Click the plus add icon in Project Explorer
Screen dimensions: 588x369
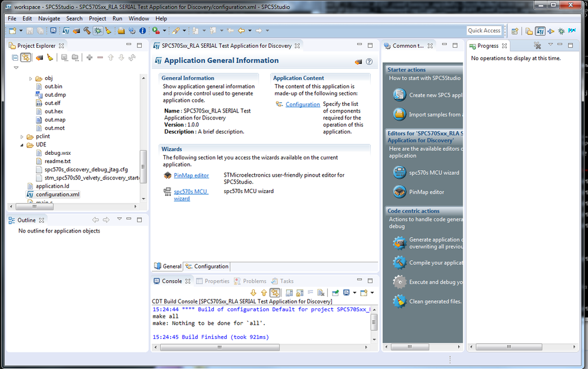tap(89, 57)
